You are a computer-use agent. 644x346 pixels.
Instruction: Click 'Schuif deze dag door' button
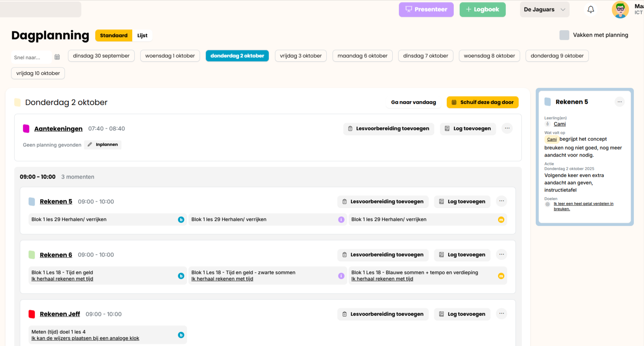pyautogui.click(x=482, y=102)
